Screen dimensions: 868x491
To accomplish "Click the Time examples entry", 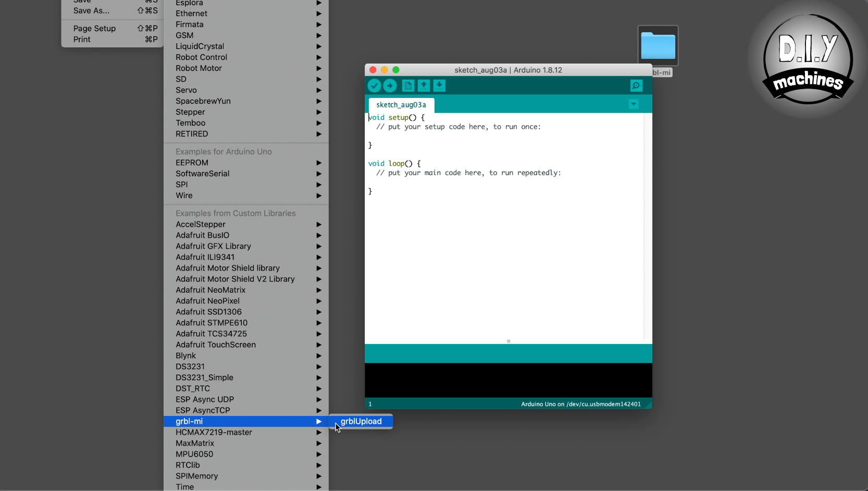I will click(x=246, y=486).
